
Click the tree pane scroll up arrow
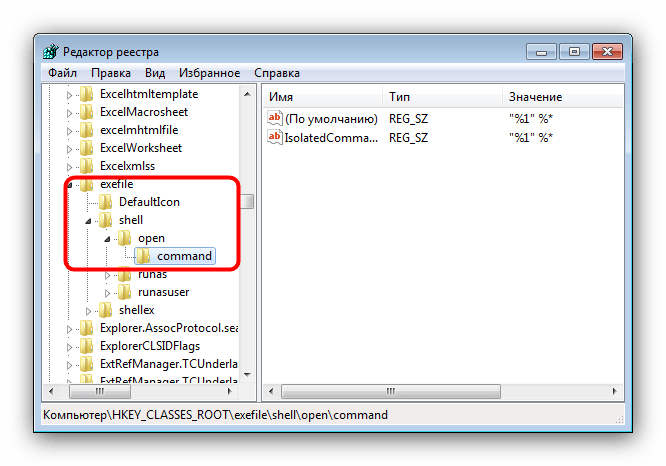(x=248, y=94)
